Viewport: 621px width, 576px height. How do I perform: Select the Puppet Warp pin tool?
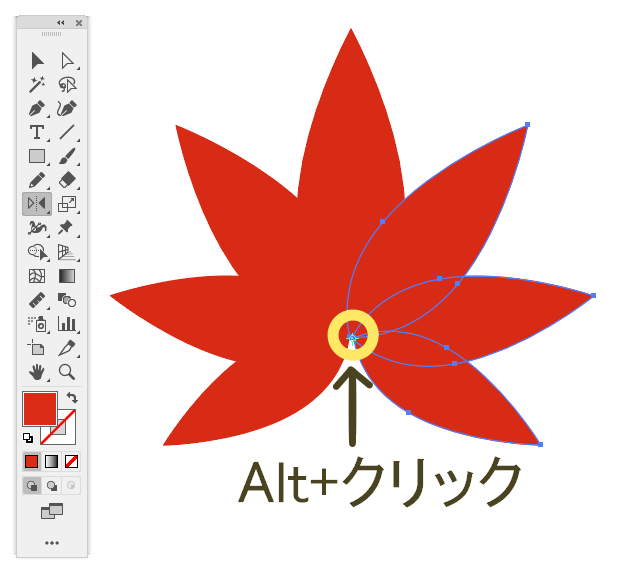(65, 227)
